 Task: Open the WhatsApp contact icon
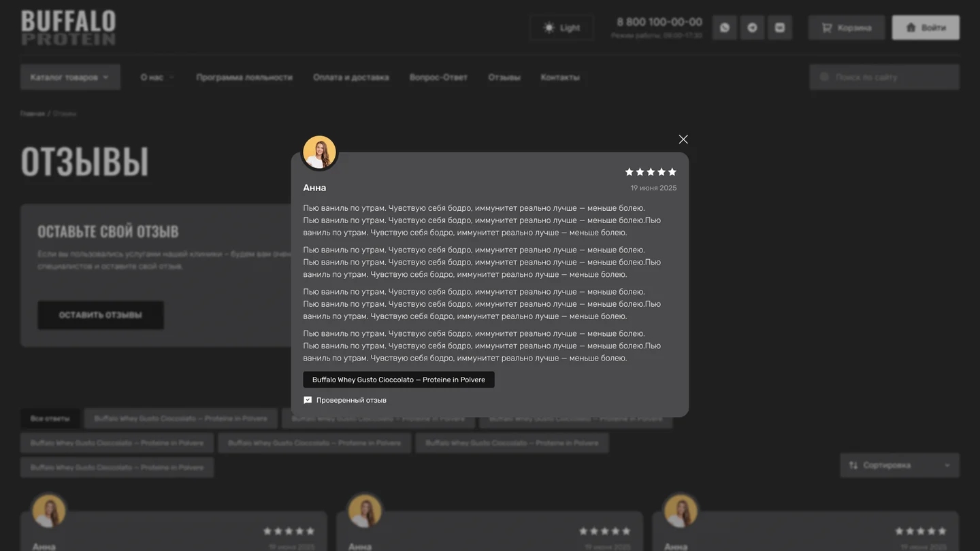[x=725, y=28]
